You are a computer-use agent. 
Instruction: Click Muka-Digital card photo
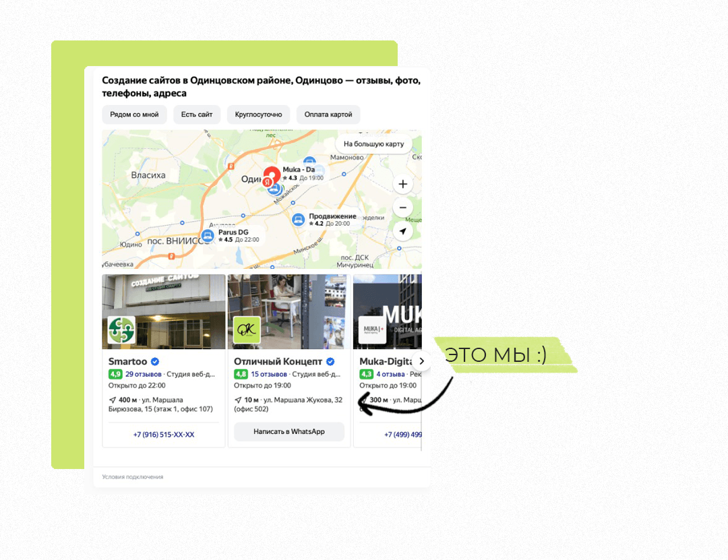(387, 311)
